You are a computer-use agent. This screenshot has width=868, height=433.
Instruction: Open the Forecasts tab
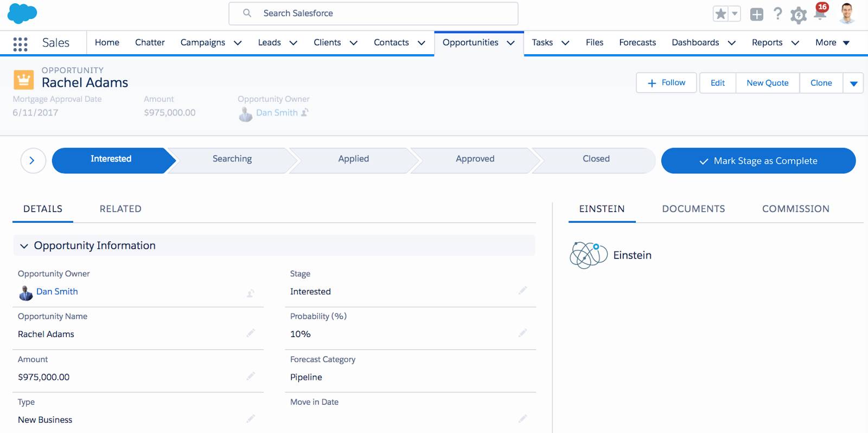coord(637,43)
